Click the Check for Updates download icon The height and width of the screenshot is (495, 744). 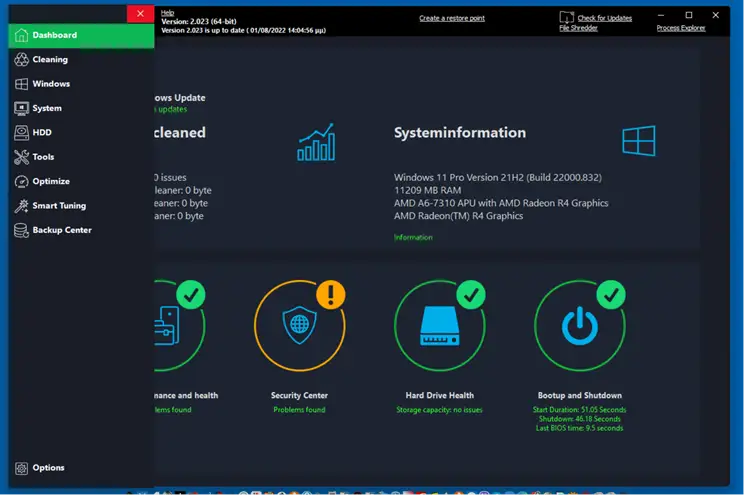(x=567, y=18)
